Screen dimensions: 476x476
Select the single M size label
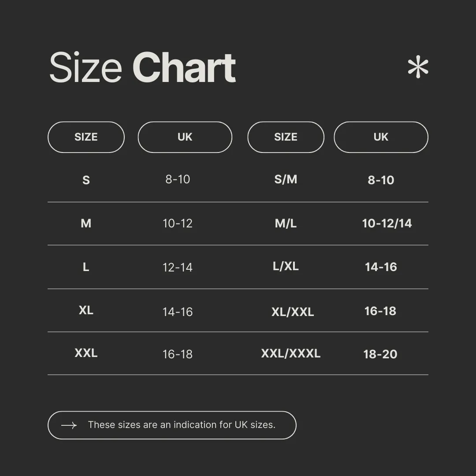pyautogui.click(x=86, y=223)
